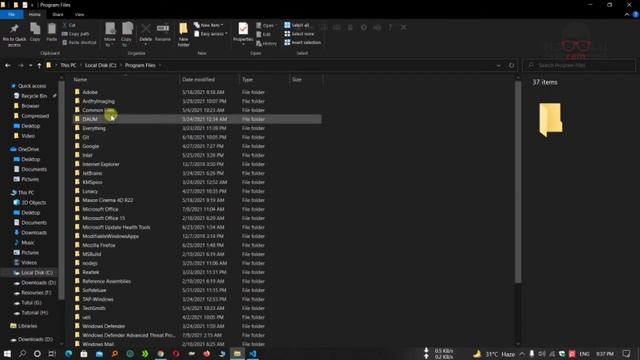Click the file list vertical scrollbar

point(518,182)
